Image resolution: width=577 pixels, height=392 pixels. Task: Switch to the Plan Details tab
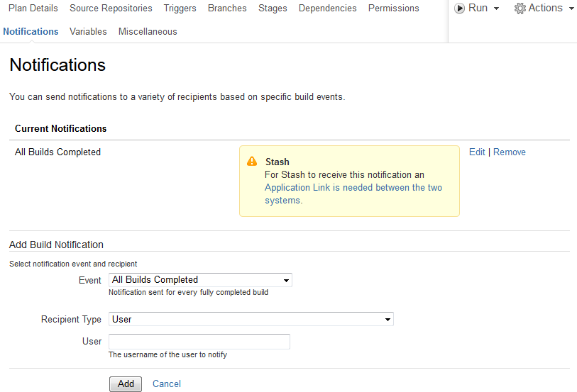pyautogui.click(x=33, y=9)
